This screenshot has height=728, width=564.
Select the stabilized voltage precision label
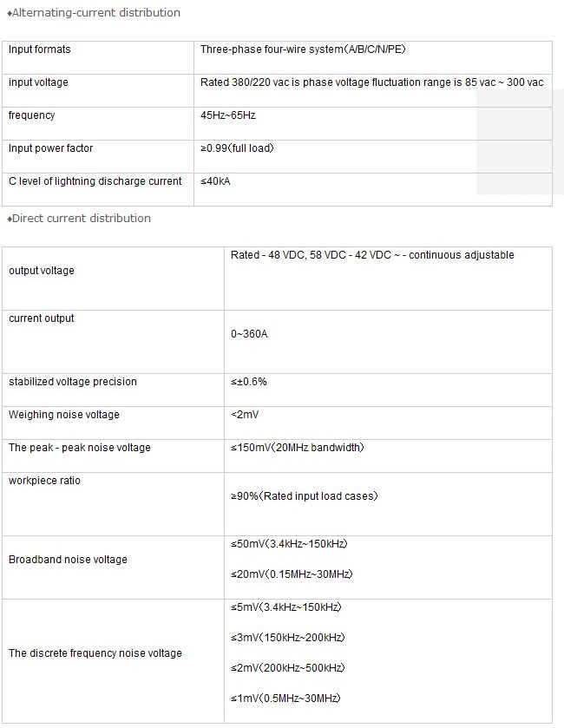coord(73,382)
